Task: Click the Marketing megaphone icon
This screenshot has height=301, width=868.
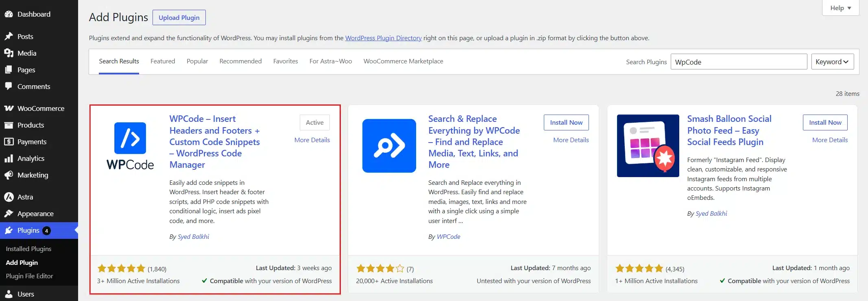Action: (x=9, y=175)
